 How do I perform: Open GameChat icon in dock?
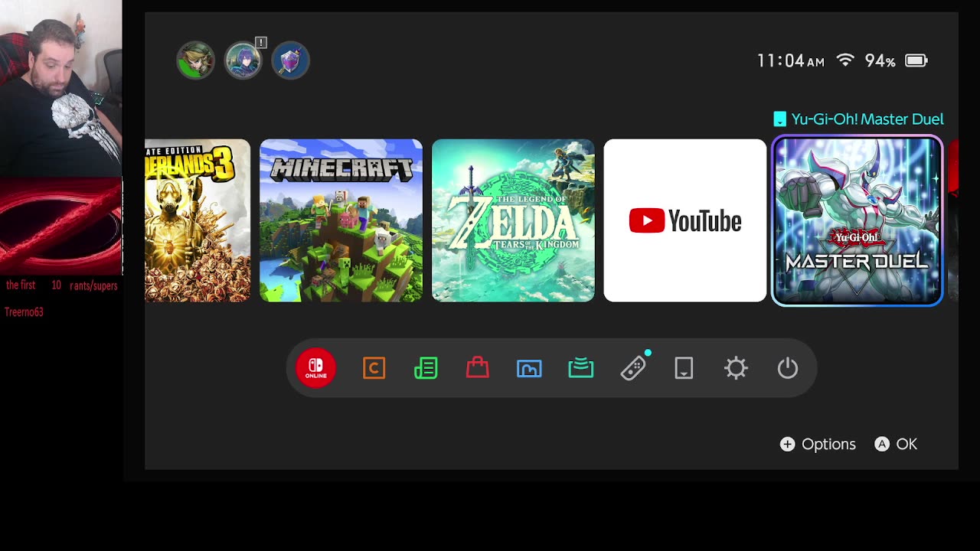tap(374, 368)
